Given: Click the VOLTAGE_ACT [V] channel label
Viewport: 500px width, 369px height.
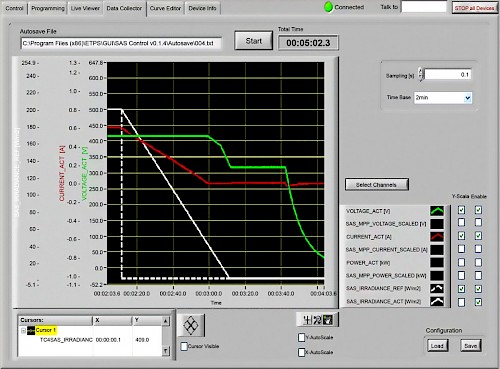Looking at the screenshot, I should tap(368, 211).
